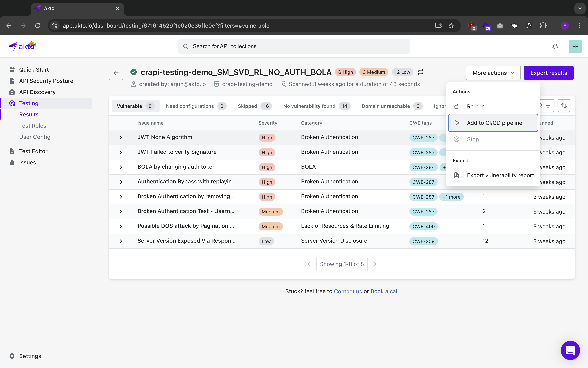Open API Discovery in sidebar
The image size is (588, 368).
coord(37,92)
